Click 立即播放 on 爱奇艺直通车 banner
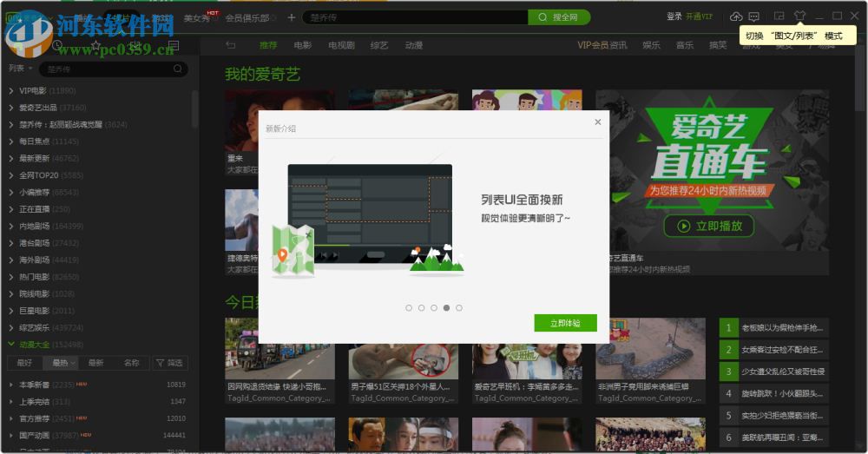Screen dimensions: 868x454 [x=709, y=226]
